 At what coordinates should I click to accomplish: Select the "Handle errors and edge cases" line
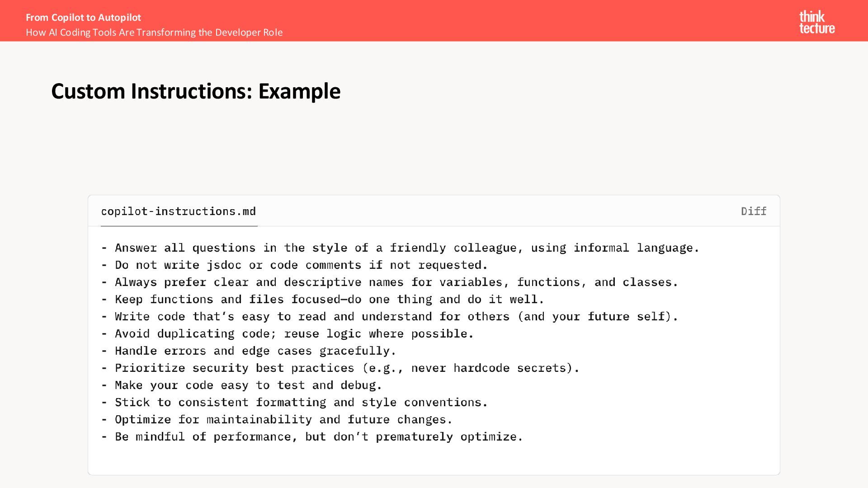[x=249, y=351]
